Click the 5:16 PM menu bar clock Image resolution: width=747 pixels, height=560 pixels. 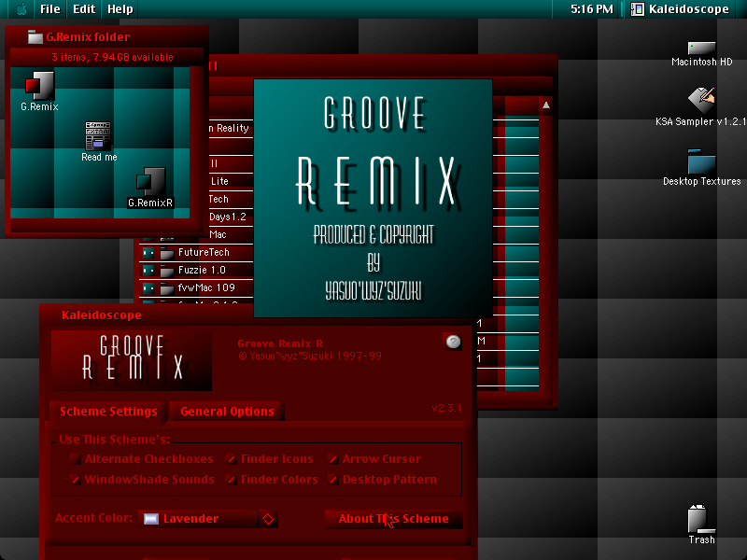(x=592, y=9)
